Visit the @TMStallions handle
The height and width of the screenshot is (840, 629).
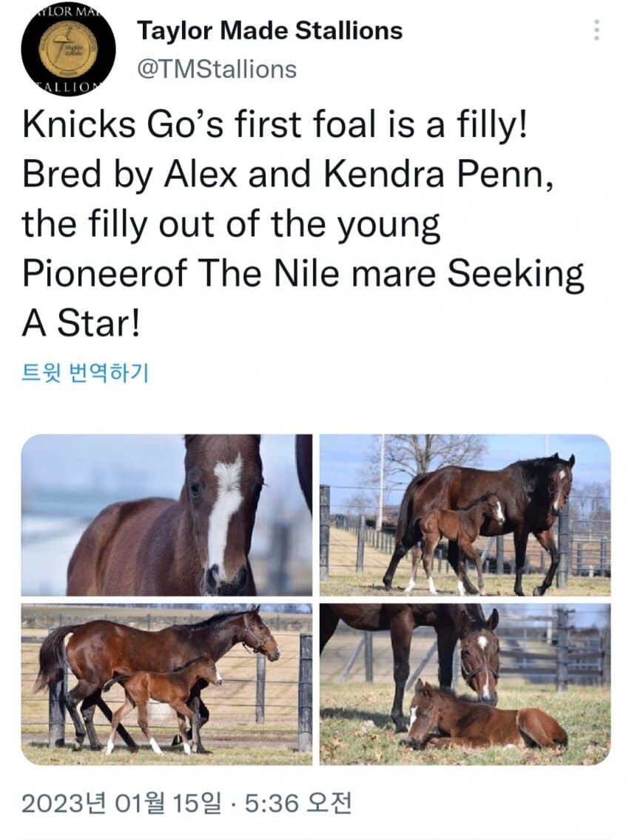(216, 69)
